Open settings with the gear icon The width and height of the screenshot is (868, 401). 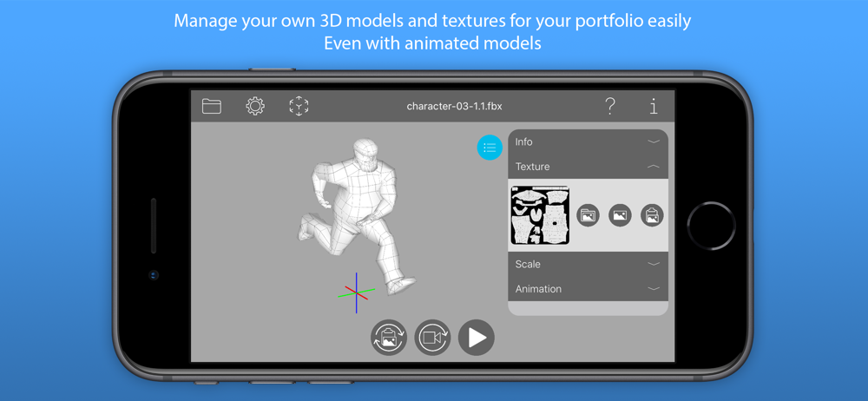click(255, 106)
